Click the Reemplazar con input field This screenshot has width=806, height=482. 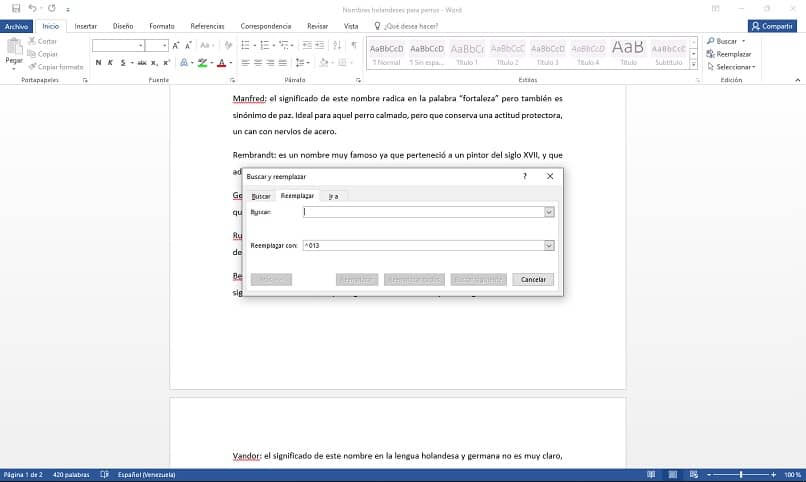[x=424, y=246]
